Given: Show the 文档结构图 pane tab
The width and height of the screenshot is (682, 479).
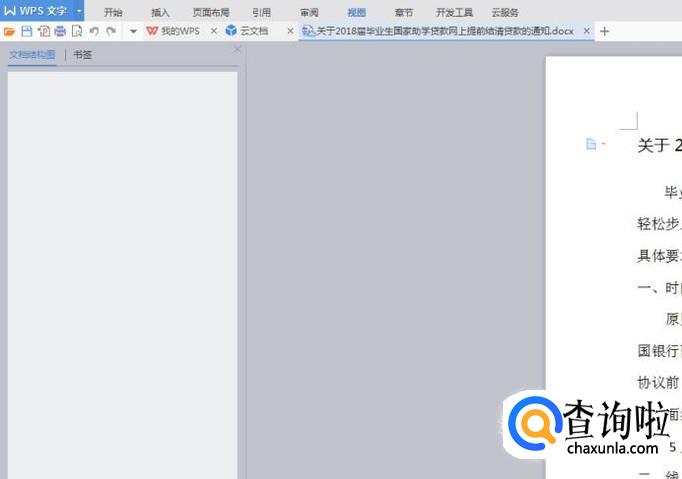Looking at the screenshot, I should [32, 54].
